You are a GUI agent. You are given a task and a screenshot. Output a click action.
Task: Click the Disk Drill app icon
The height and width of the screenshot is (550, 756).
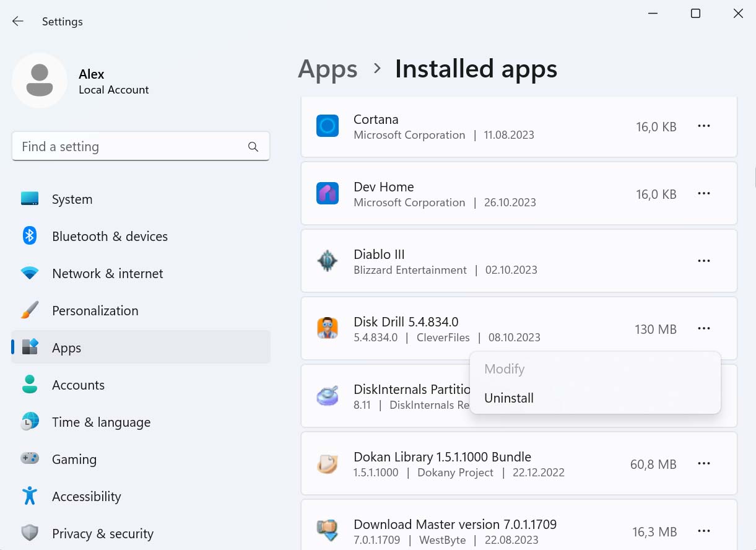[328, 329]
